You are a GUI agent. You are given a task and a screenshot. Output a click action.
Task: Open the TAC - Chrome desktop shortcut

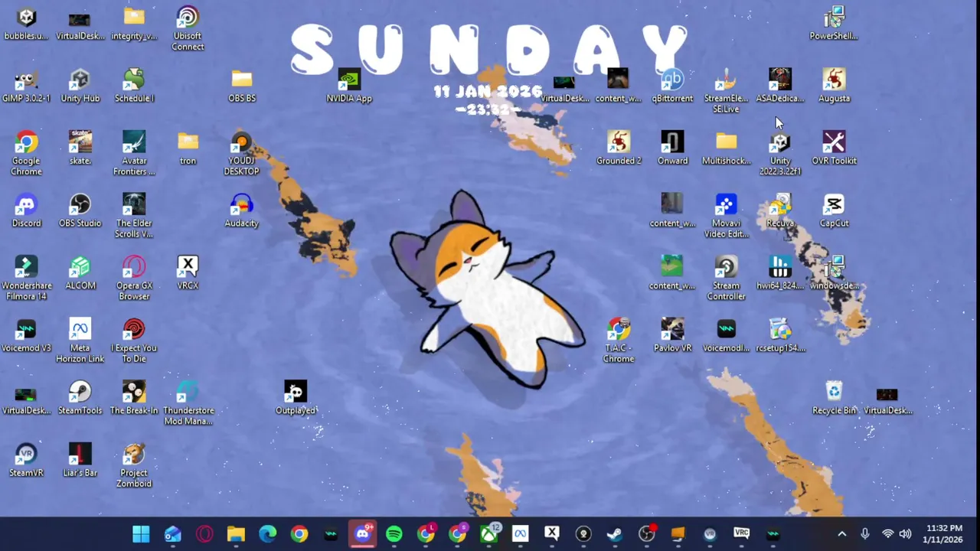tap(619, 341)
